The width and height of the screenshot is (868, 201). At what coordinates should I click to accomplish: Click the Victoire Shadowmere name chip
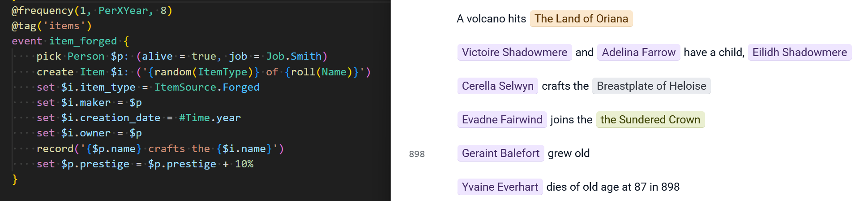coord(514,52)
